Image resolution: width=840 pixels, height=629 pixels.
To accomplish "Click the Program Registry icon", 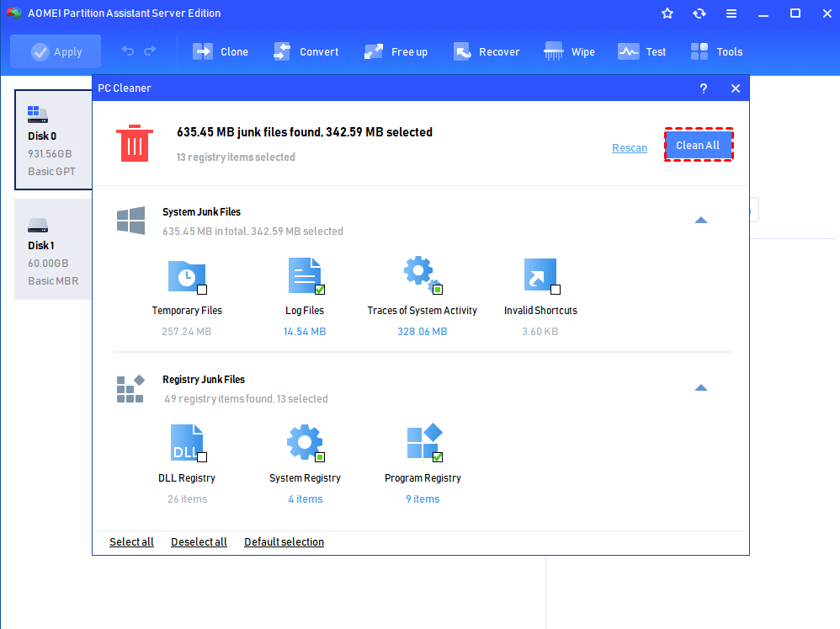I will pos(423,441).
